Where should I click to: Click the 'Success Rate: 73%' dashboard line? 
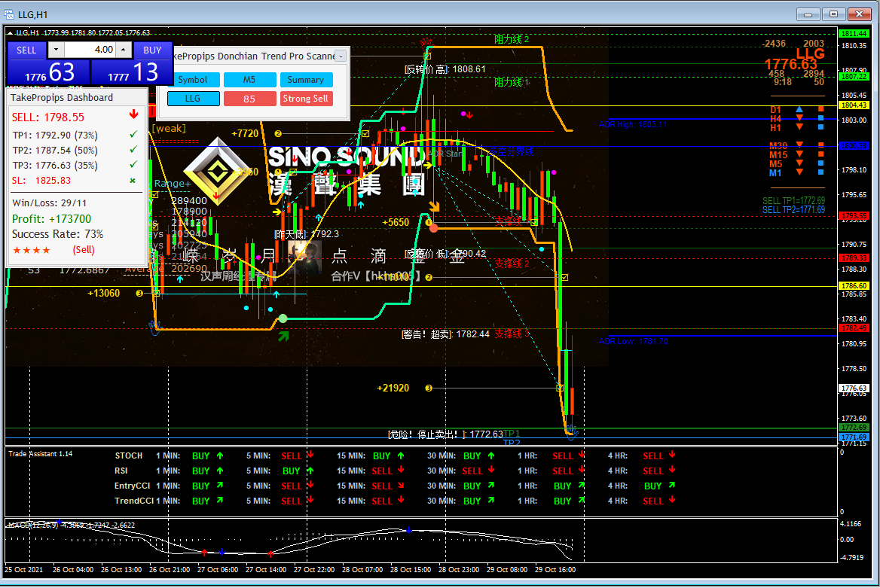point(58,234)
